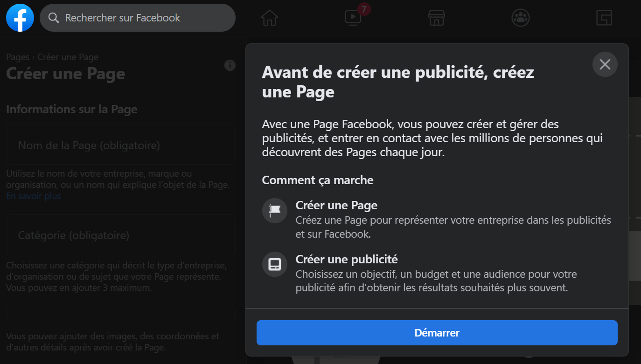Focus the Rechercher sur Facebook search field

(x=138, y=18)
